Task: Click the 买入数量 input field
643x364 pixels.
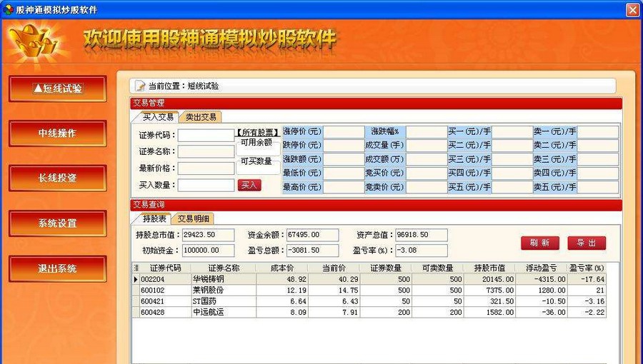Action: coord(206,185)
